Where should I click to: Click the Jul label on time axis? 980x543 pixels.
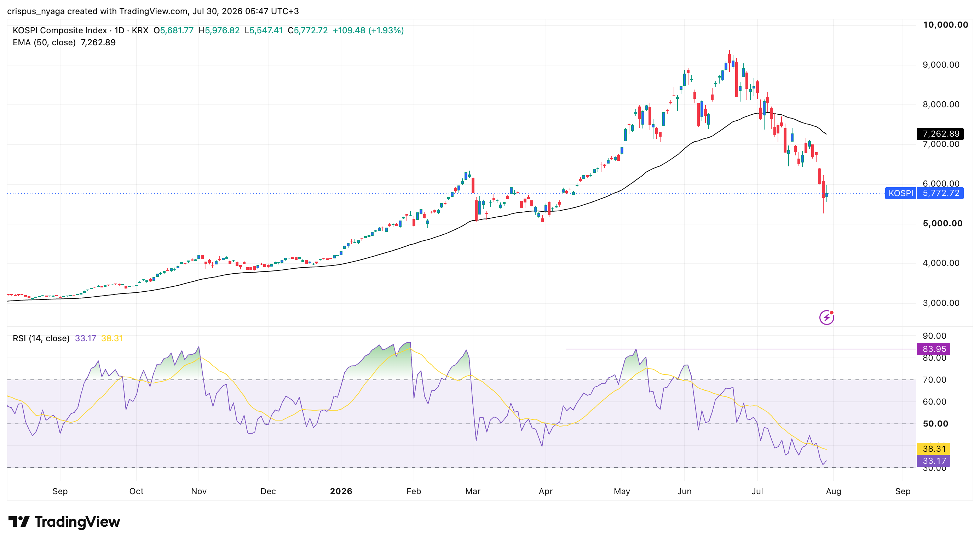point(757,491)
